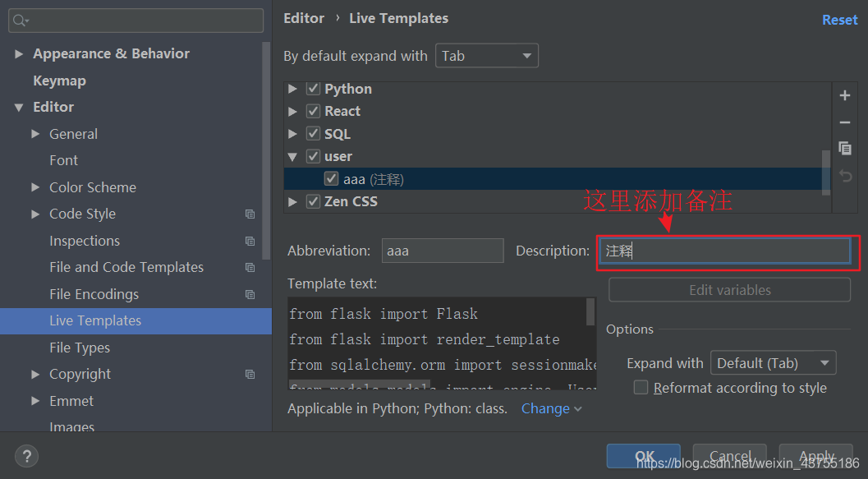Click the Edit variables button
Image resolution: width=868 pixels, height=479 pixels.
[729, 290]
